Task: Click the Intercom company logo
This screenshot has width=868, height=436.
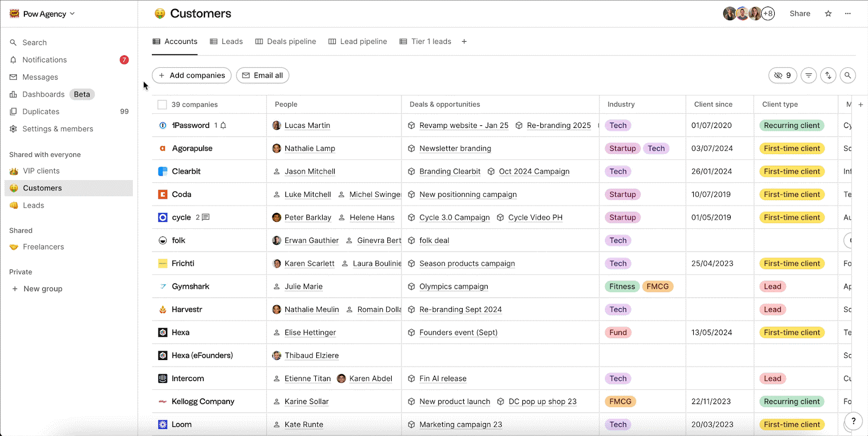Action: (x=163, y=379)
